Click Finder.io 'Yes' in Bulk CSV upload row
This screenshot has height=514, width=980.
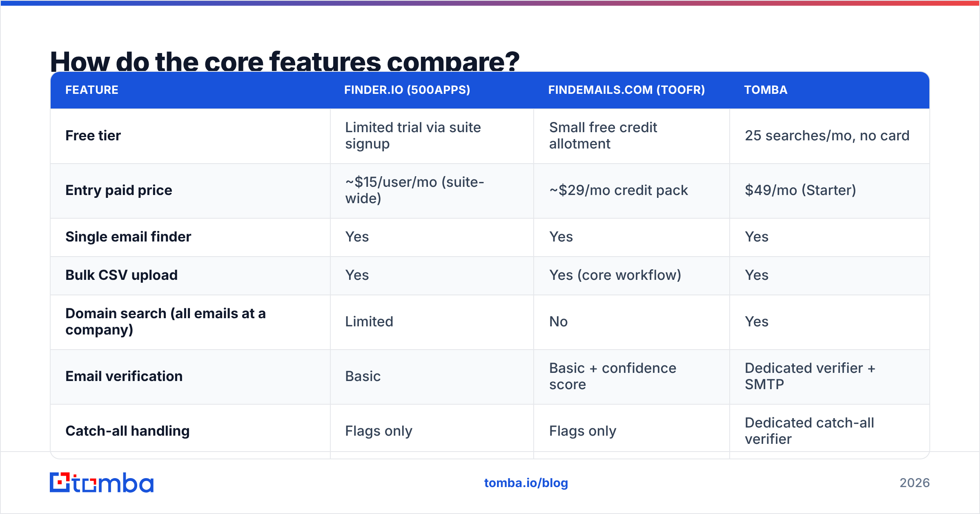click(x=357, y=275)
